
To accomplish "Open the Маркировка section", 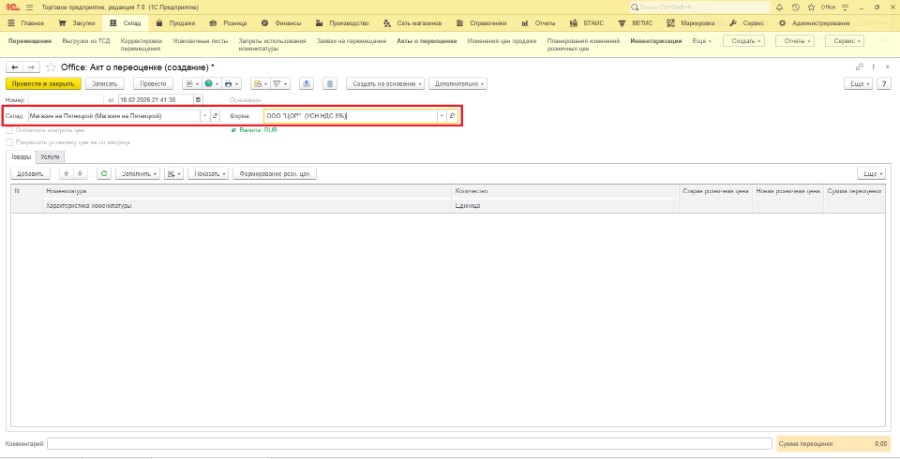I will tap(690, 24).
